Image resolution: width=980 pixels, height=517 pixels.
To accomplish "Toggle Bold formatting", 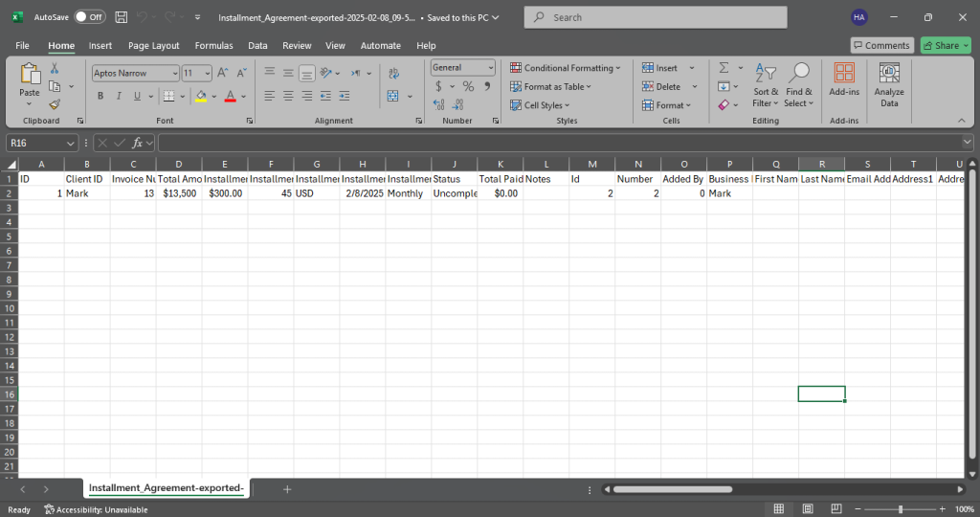I will pyautogui.click(x=100, y=96).
